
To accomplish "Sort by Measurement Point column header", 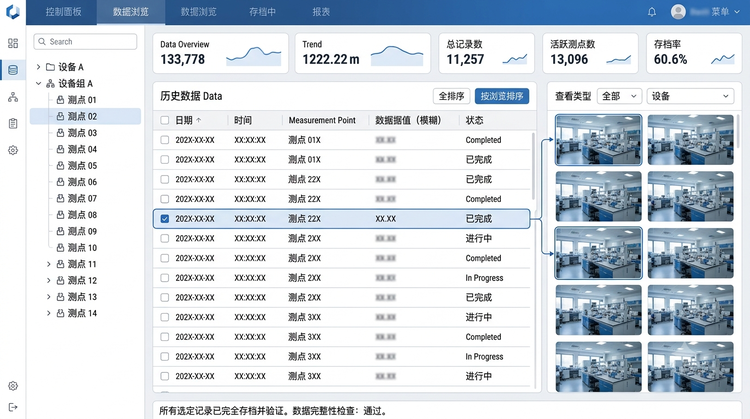I will point(322,121).
